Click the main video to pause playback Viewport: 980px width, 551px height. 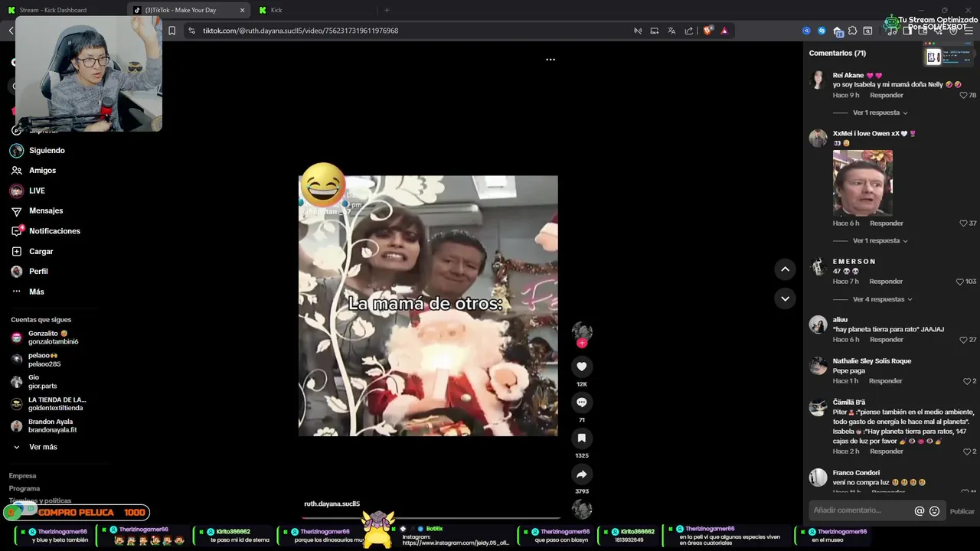pos(428,306)
